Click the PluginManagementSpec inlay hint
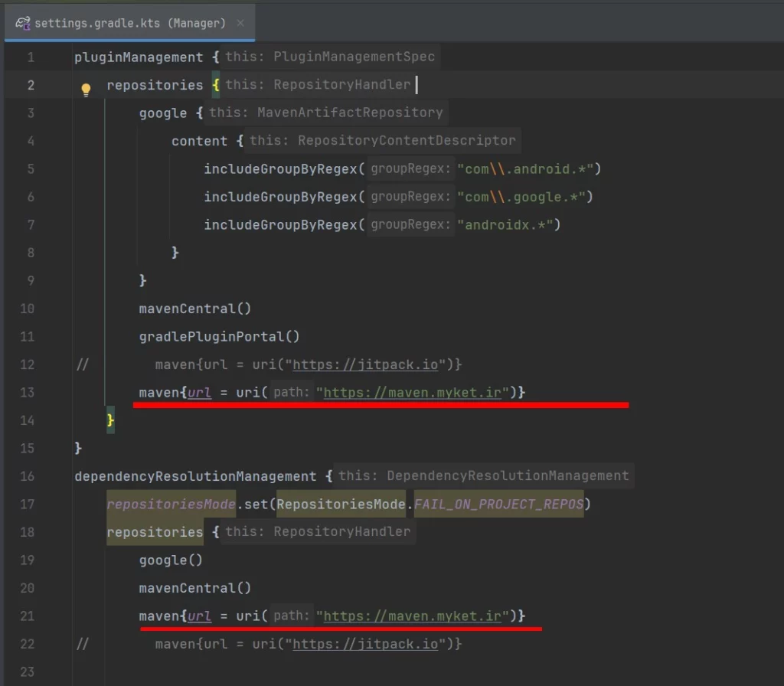 [330, 57]
